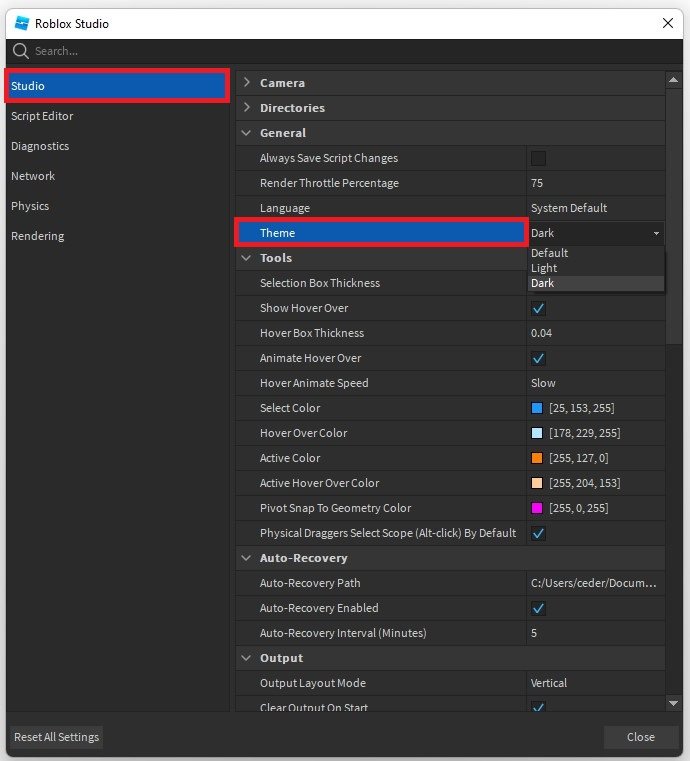This screenshot has width=690, height=761.
Task: Choose Light in the Theme list
Action: point(596,268)
